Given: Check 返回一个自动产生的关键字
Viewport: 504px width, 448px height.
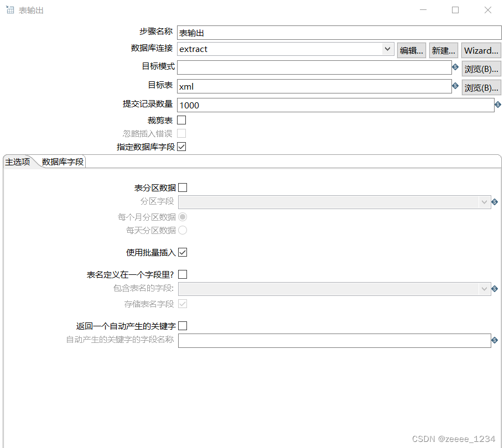Looking at the screenshot, I should tap(183, 325).
